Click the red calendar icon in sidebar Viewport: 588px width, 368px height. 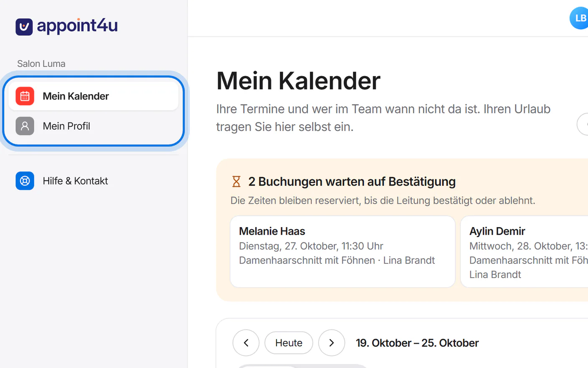pyautogui.click(x=25, y=96)
